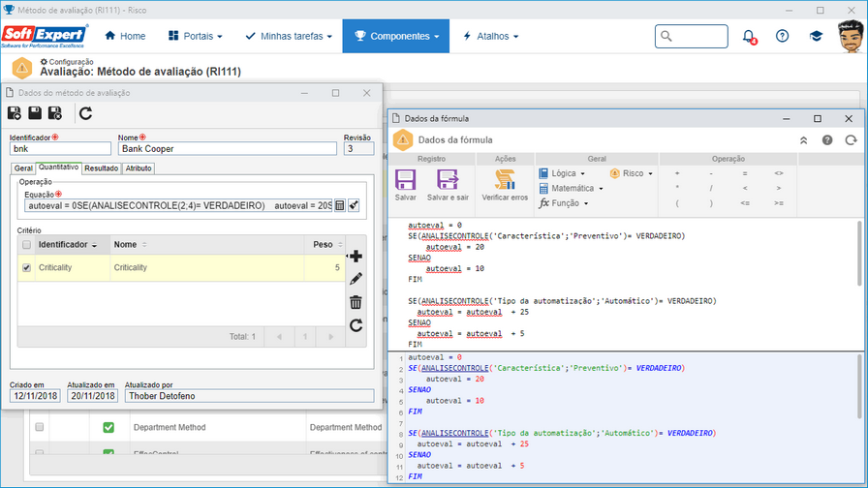Click the SoftExpert logo
The width and height of the screenshot is (868, 488).
[x=45, y=36]
